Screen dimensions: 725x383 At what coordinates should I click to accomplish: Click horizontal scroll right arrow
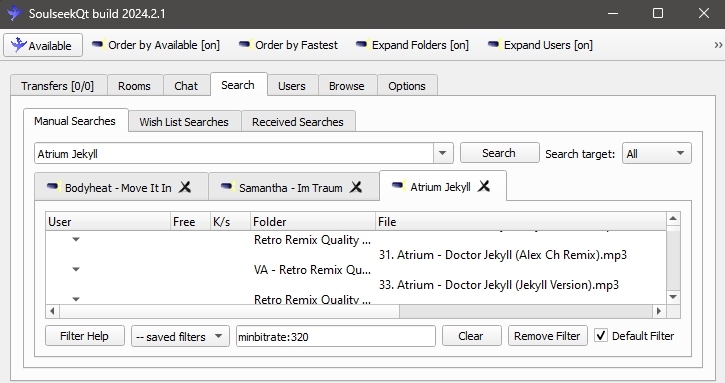tap(659, 311)
